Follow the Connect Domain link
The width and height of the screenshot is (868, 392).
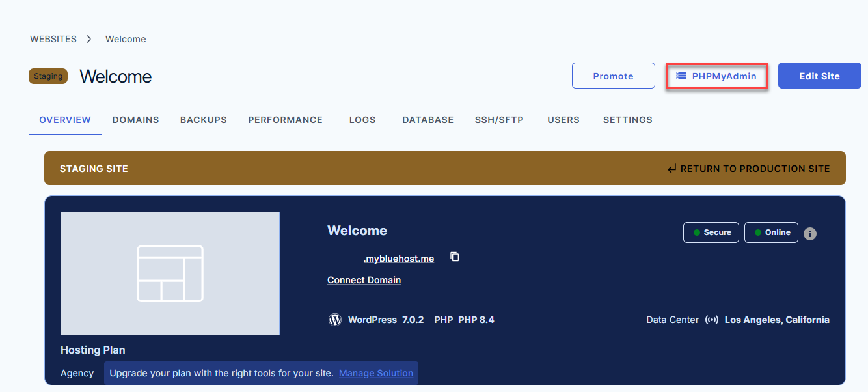pos(364,280)
